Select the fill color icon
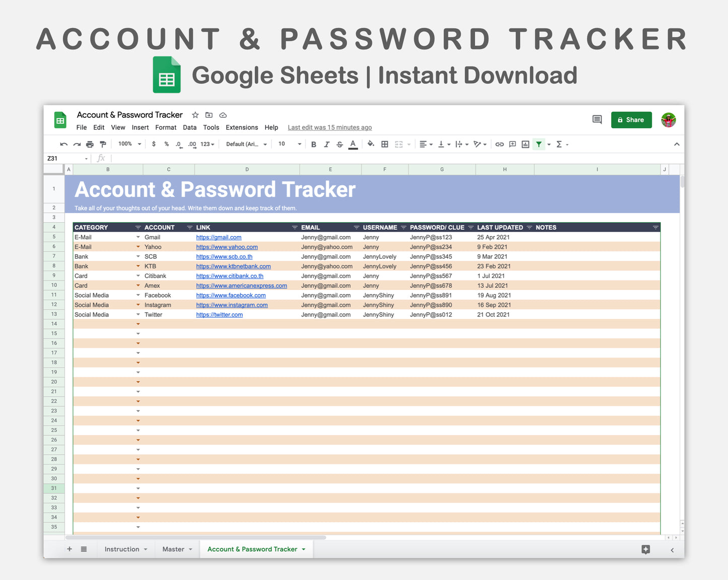728x580 pixels. tap(371, 144)
